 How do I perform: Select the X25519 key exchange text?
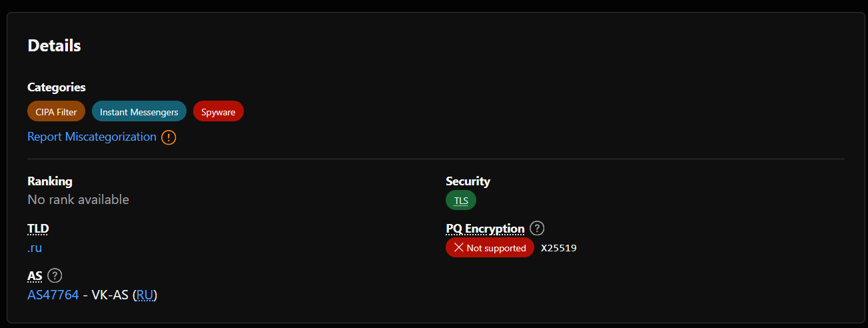[558, 248]
